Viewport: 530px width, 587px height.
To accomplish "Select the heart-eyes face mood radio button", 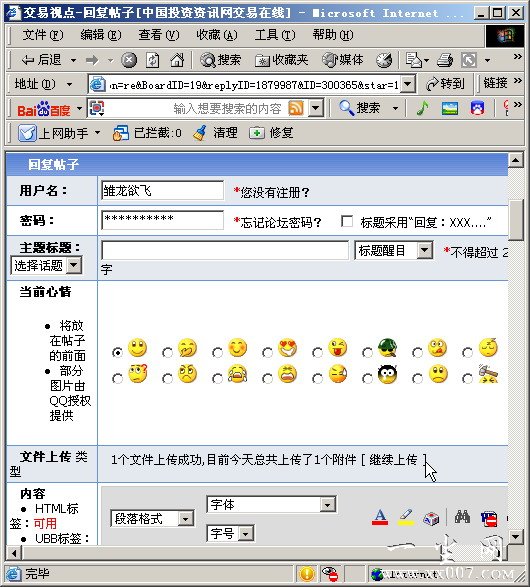I will [268, 352].
